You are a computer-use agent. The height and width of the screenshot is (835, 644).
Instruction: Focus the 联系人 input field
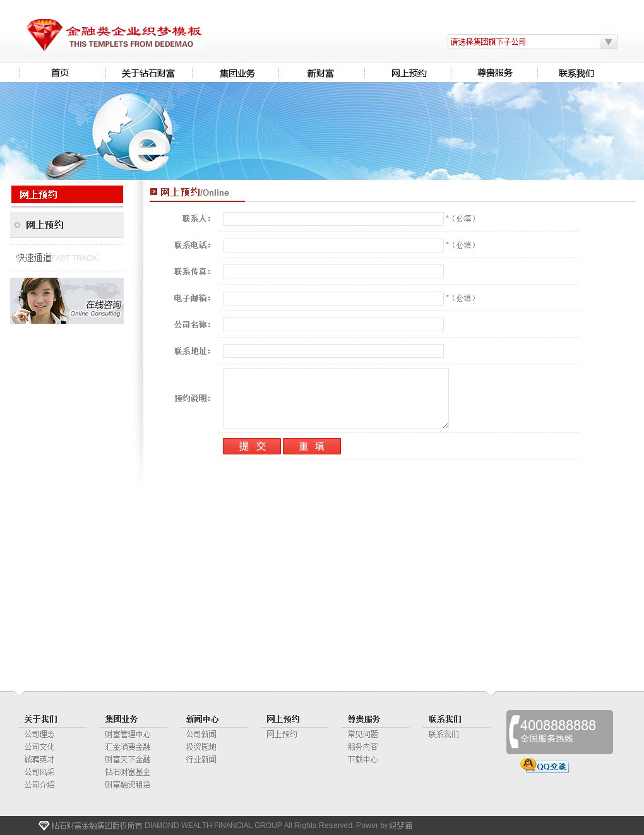[x=333, y=219]
